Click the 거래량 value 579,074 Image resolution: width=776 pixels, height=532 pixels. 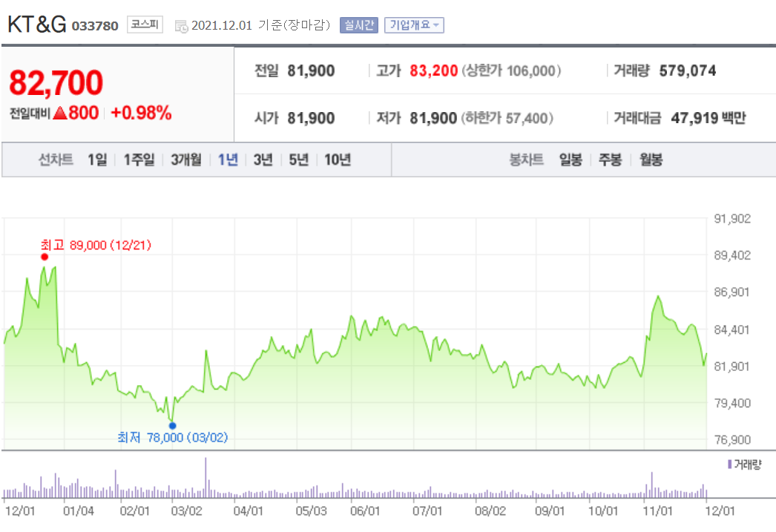click(x=688, y=70)
